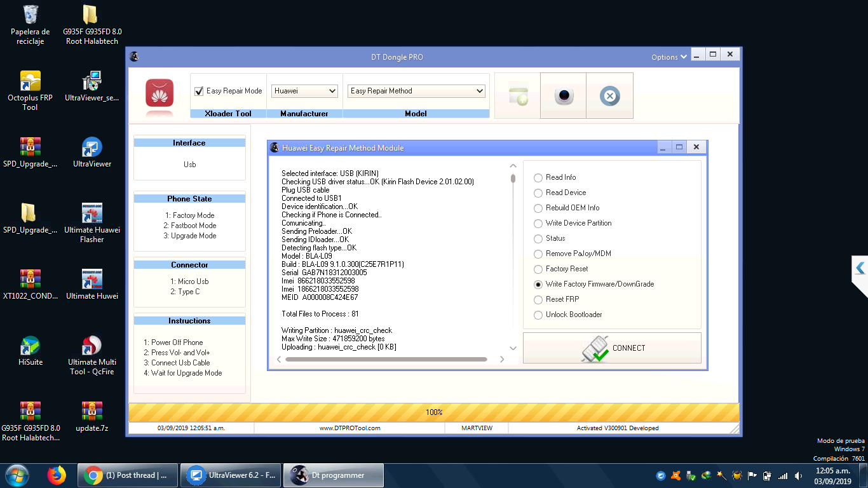The height and width of the screenshot is (488, 868).
Task: Click the faded add-file toolbar button
Action: pyautogui.click(x=517, y=96)
